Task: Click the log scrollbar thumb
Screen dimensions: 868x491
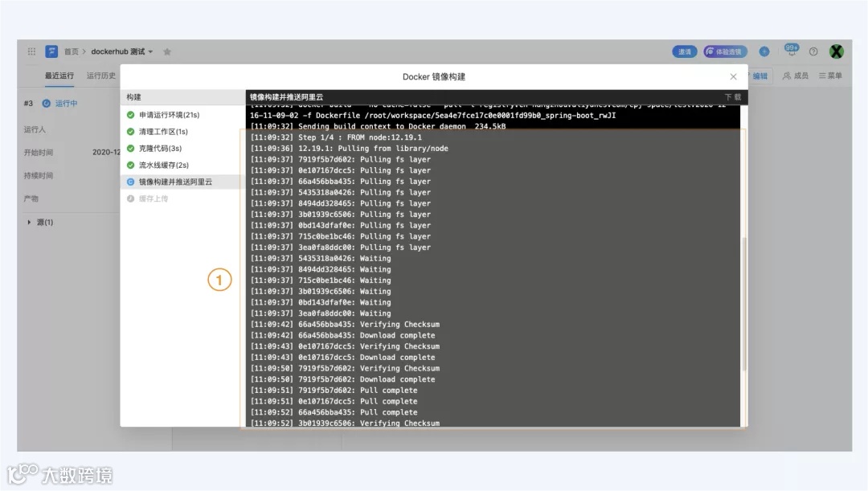Action: tap(744, 305)
